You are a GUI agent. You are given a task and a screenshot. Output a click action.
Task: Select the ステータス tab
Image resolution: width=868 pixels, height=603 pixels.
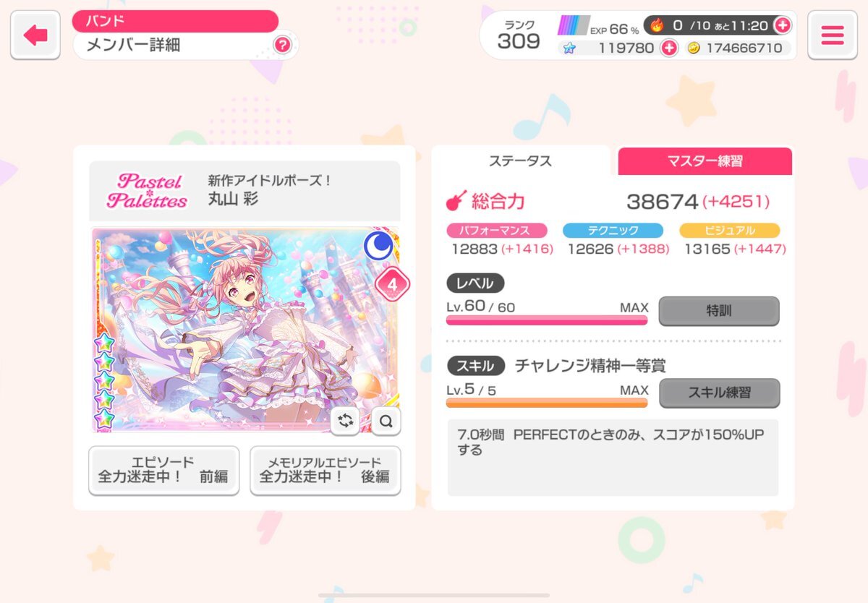(520, 161)
